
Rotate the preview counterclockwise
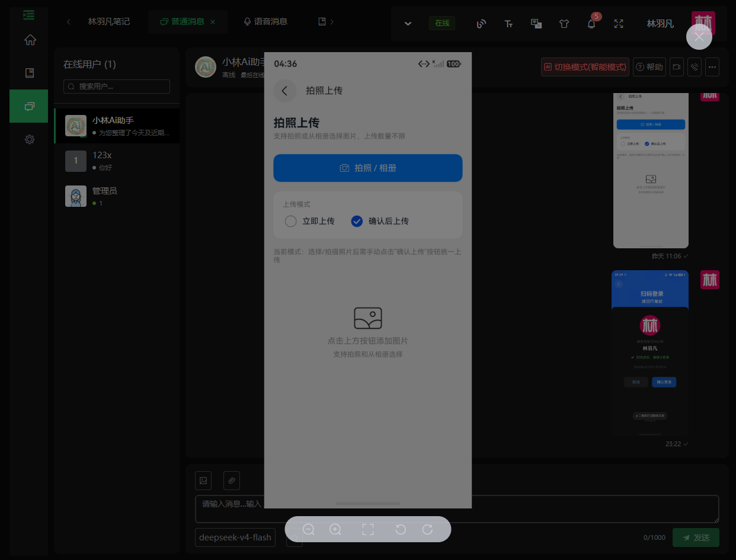coord(401,529)
